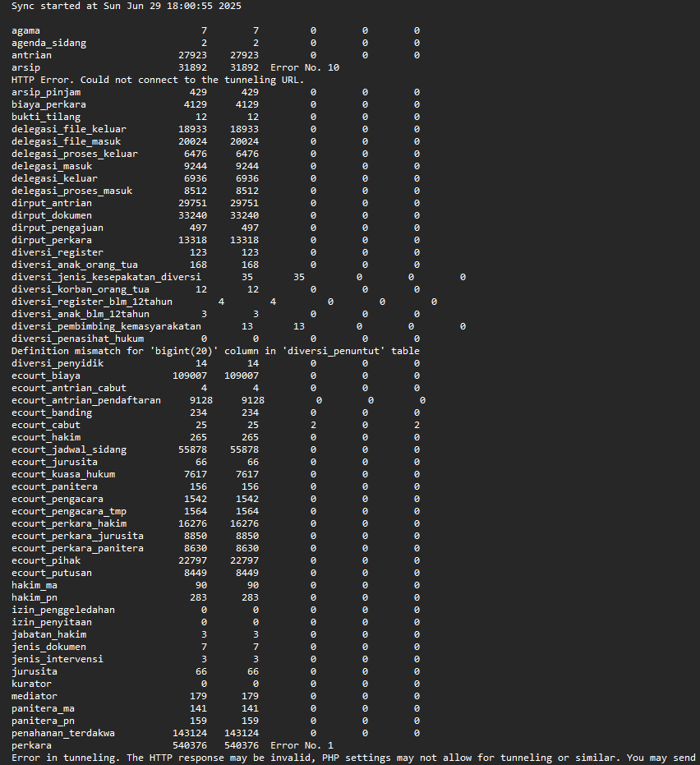Click the 'delegasi_file_masuk' entry
The image size is (700, 765).
[x=66, y=141]
